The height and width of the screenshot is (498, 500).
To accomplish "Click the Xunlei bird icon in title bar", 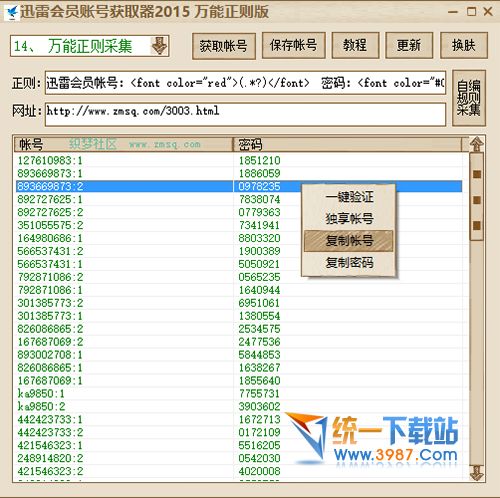I will [13, 13].
